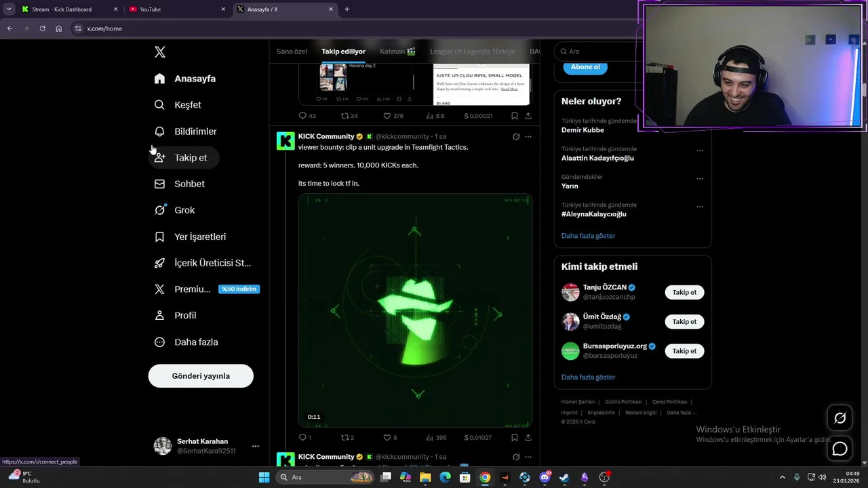Image resolution: width=868 pixels, height=488 pixels.
Task: Open the floating Grok button
Action: click(x=840, y=418)
